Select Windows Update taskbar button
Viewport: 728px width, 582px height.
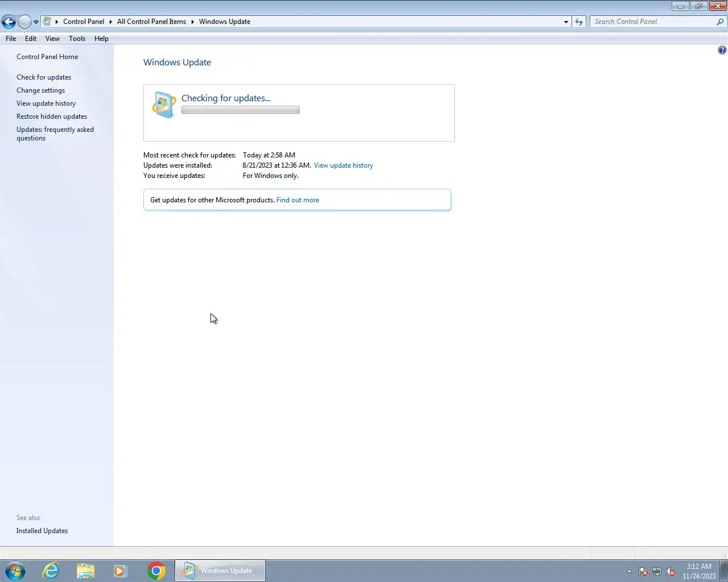click(x=220, y=571)
